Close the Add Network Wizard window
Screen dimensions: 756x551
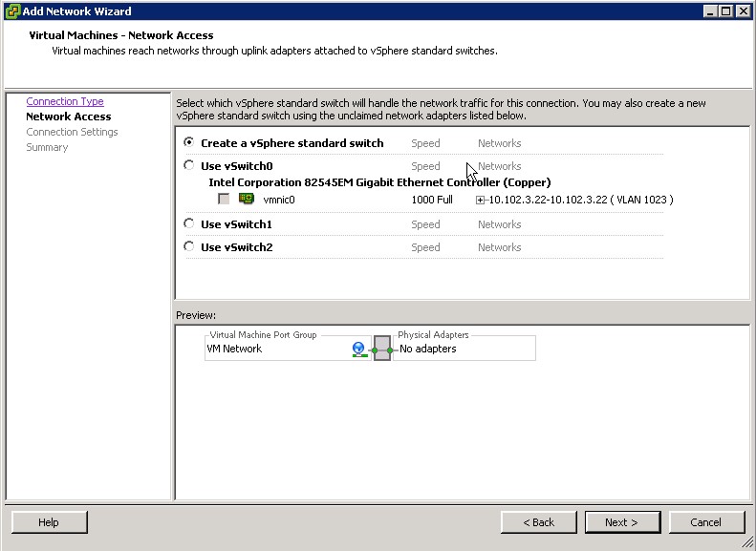[743, 11]
